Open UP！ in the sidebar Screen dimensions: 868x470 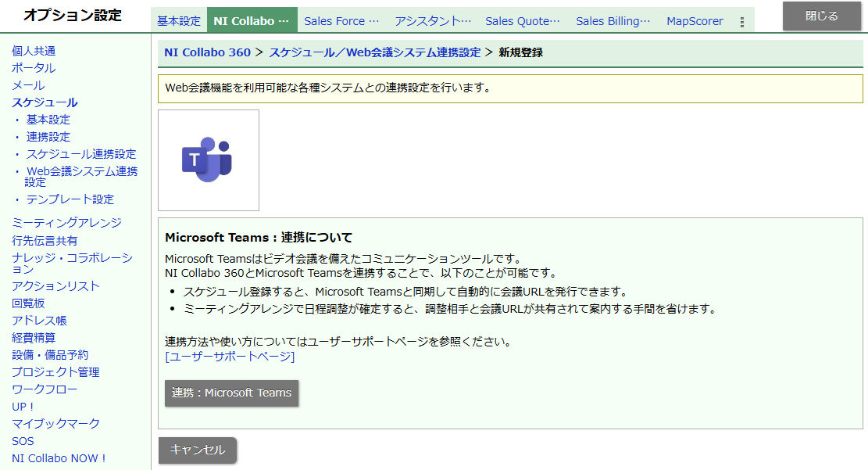click(23, 407)
